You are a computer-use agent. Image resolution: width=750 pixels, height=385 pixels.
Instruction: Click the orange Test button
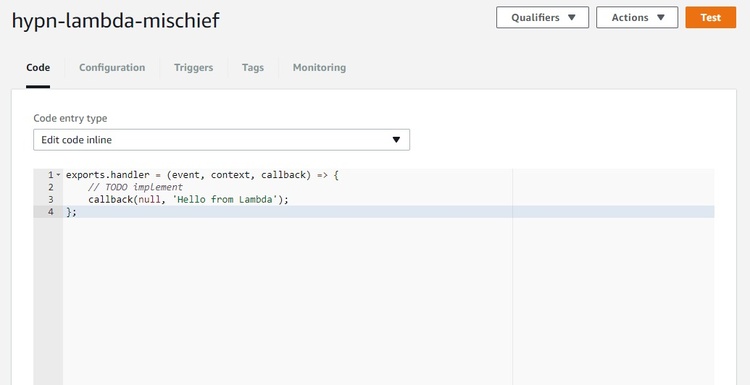pos(710,17)
